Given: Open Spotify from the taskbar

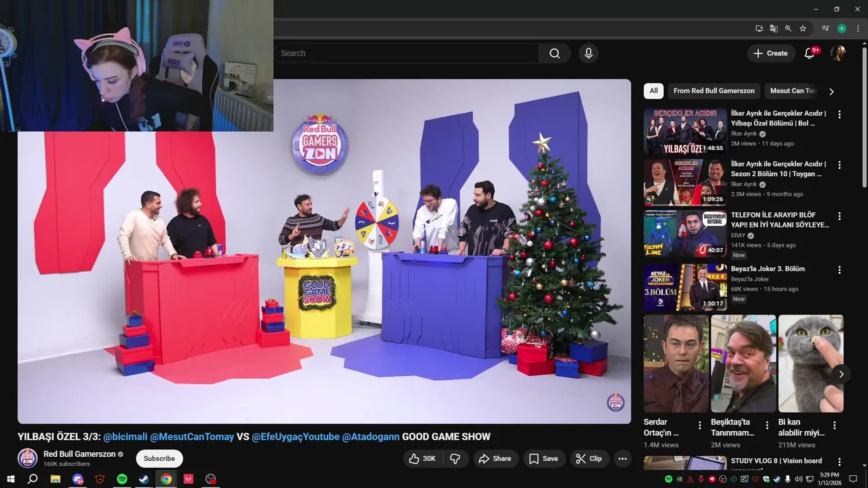Looking at the screenshot, I should 122,479.
